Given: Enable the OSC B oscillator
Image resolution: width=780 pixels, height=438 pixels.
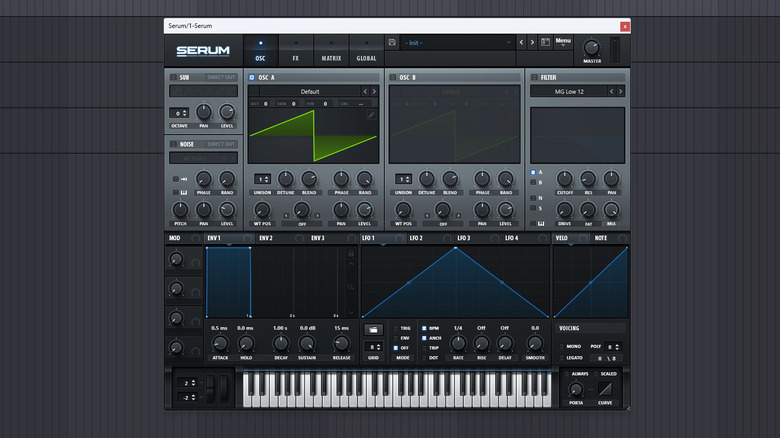Looking at the screenshot, I should click(x=393, y=77).
